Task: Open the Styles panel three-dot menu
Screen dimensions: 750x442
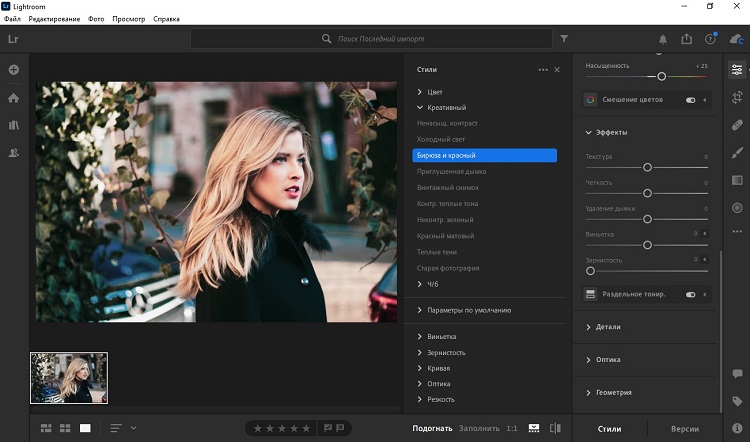Action: tap(543, 70)
